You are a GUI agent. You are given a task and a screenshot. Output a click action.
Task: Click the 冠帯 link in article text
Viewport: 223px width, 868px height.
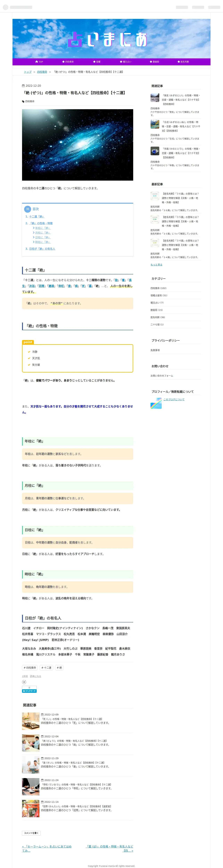(x=42, y=286)
